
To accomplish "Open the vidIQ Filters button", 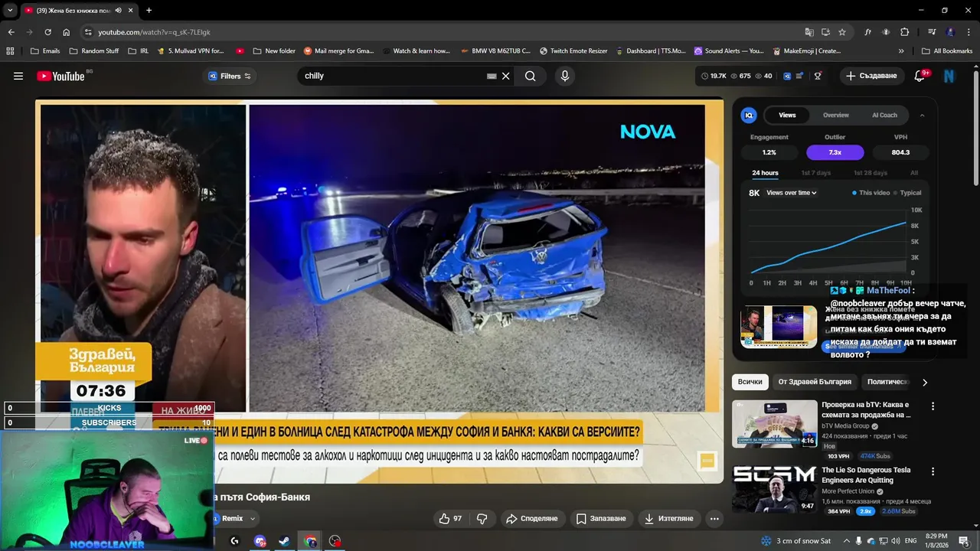I will point(230,76).
